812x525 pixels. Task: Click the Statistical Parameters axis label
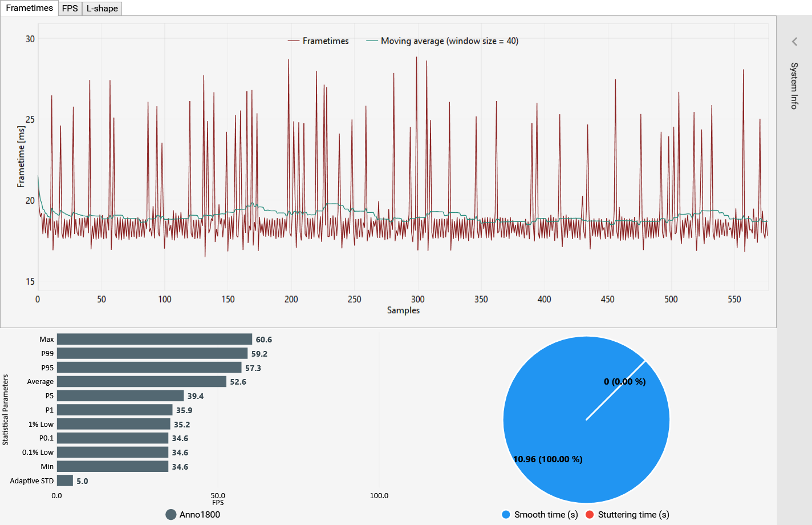pyautogui.click(x=6, y=410)
